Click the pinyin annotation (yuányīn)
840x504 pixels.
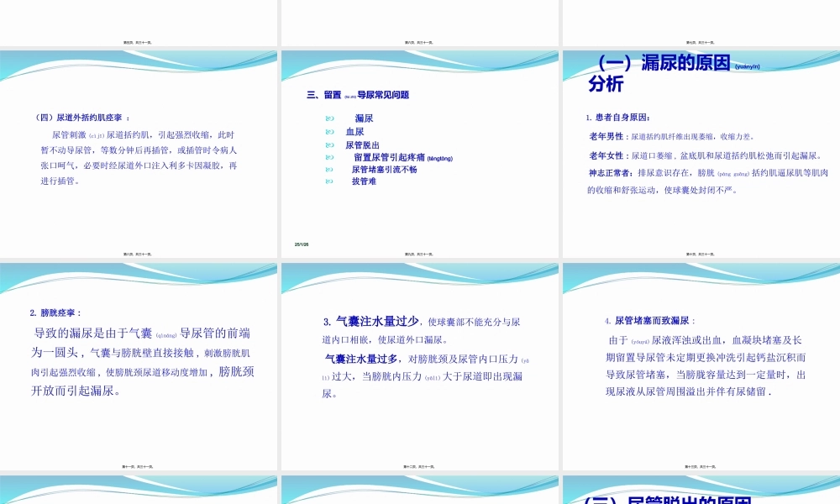(x=747, y=66)
